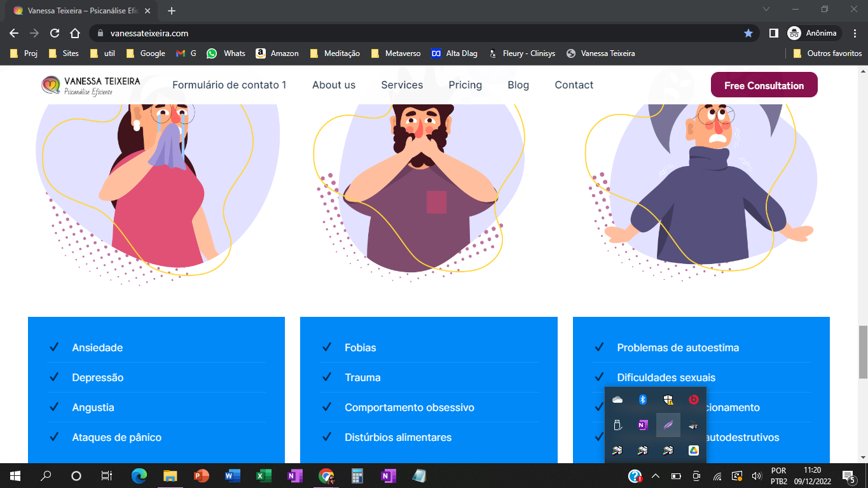Open File Explorer from the taskbar
868x488 pixels.
170,475
